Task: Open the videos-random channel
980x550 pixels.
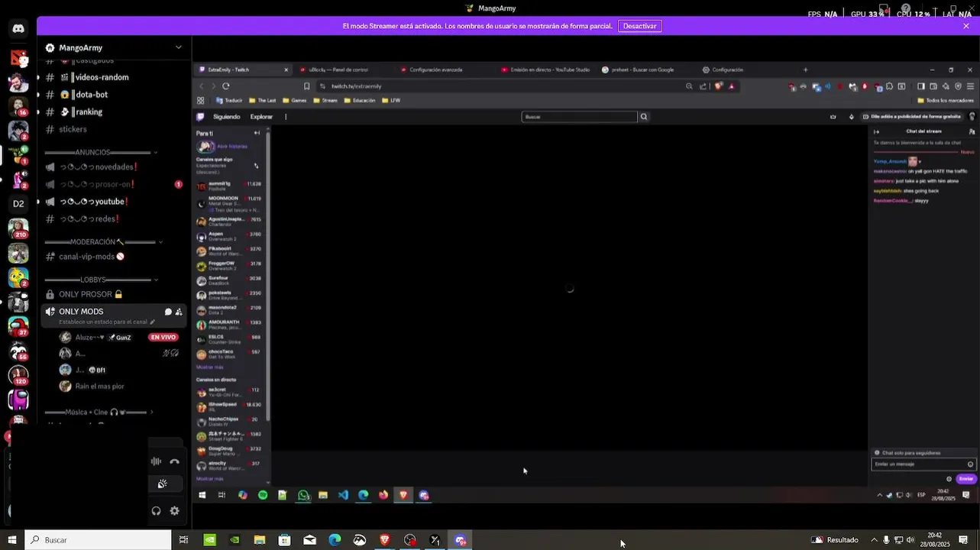Action: point(113,77)
